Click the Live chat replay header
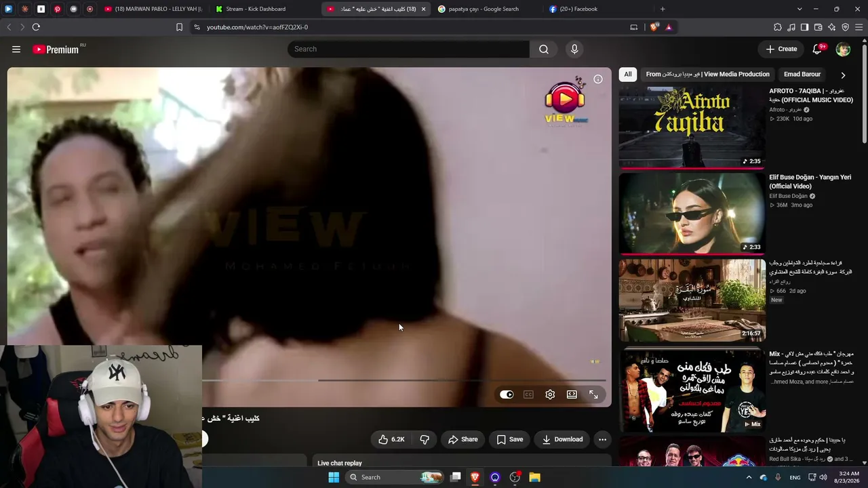This screenshot has height=488, width=868. [340, 463]
